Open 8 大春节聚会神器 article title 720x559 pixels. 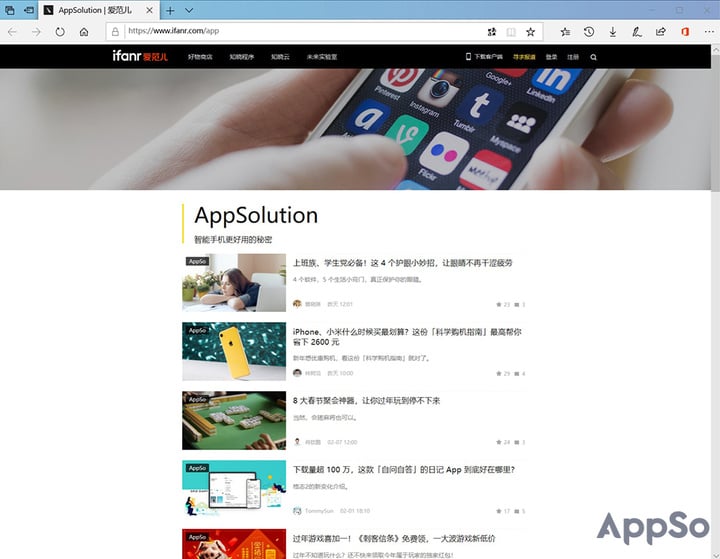(366, 401)
